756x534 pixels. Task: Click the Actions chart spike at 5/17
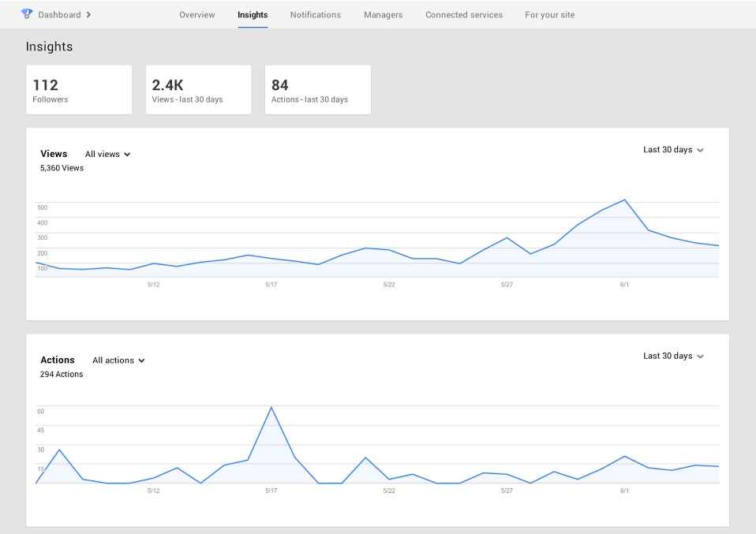tap(271, 408)
